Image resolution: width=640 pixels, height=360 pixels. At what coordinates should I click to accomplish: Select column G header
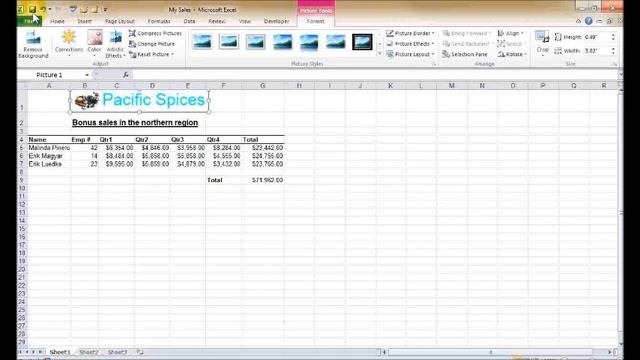(262, 86)
